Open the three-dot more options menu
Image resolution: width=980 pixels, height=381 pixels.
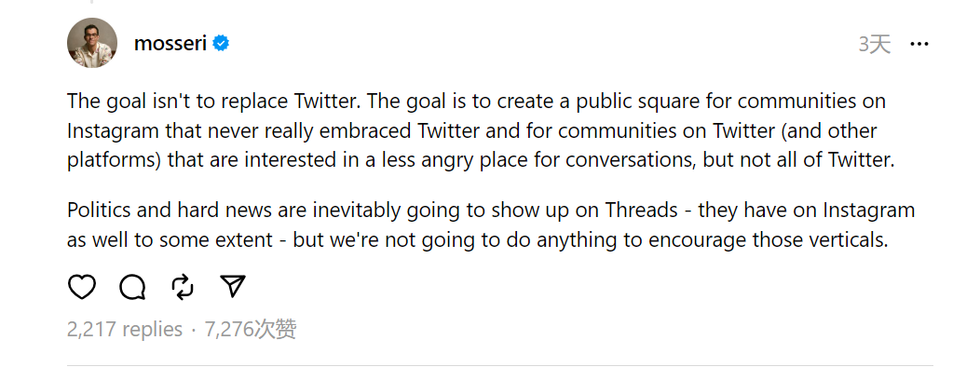pos(919,44)
